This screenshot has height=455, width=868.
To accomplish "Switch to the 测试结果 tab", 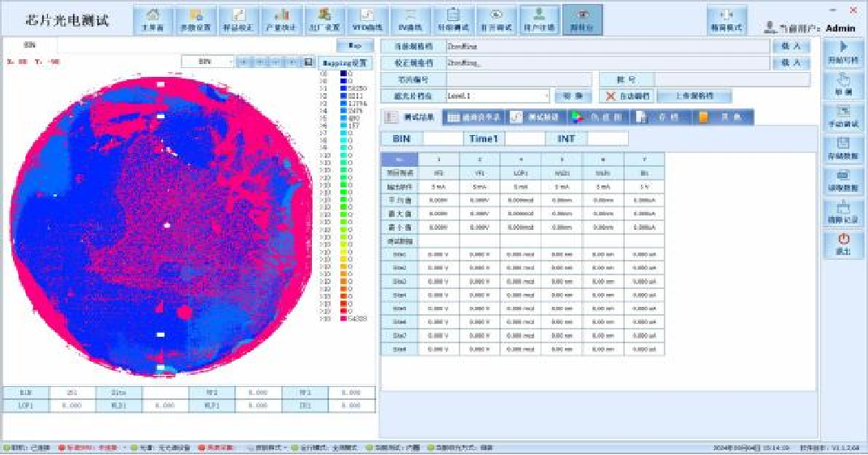I will point(410,117).
